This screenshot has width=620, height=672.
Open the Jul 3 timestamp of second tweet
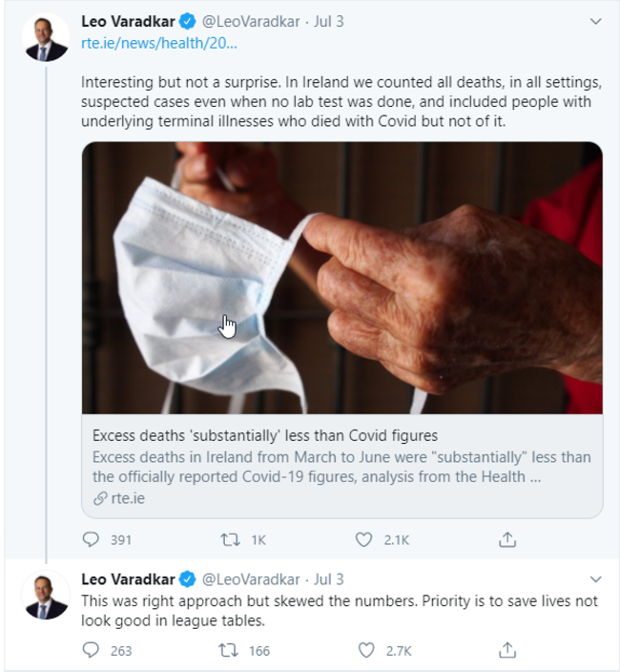click(328, 579)
